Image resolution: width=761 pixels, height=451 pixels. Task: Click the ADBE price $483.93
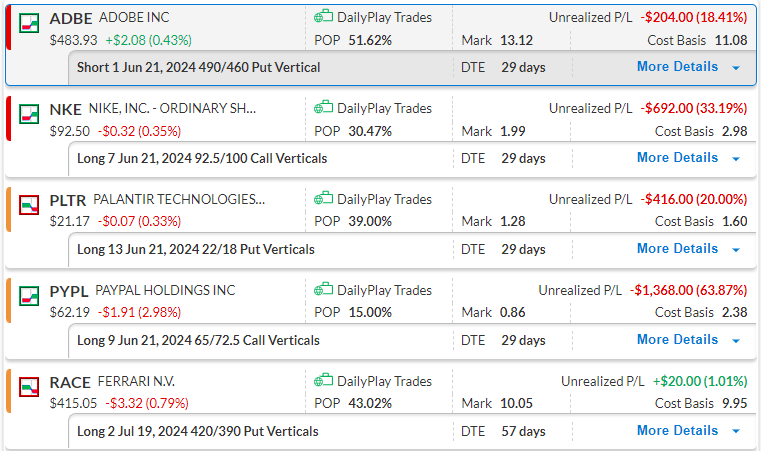(73, 40)
